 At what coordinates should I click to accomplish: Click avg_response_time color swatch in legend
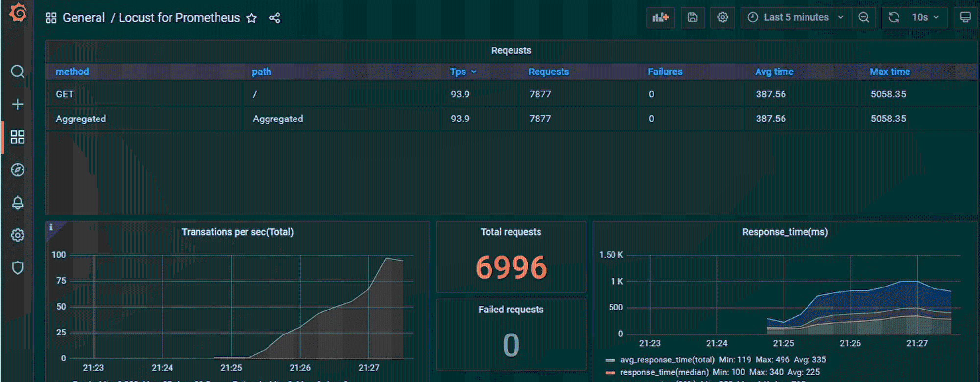[611, 360]
